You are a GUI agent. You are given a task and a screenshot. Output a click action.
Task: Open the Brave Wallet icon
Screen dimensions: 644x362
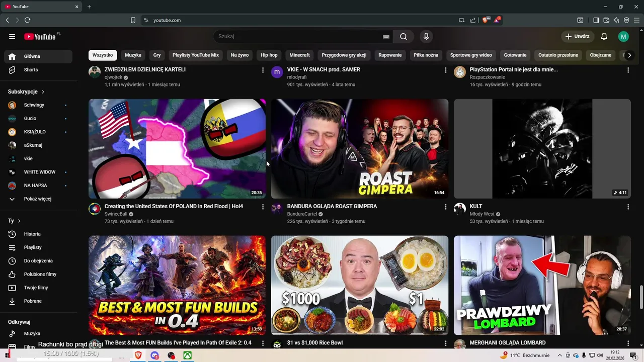pos(606,20)
